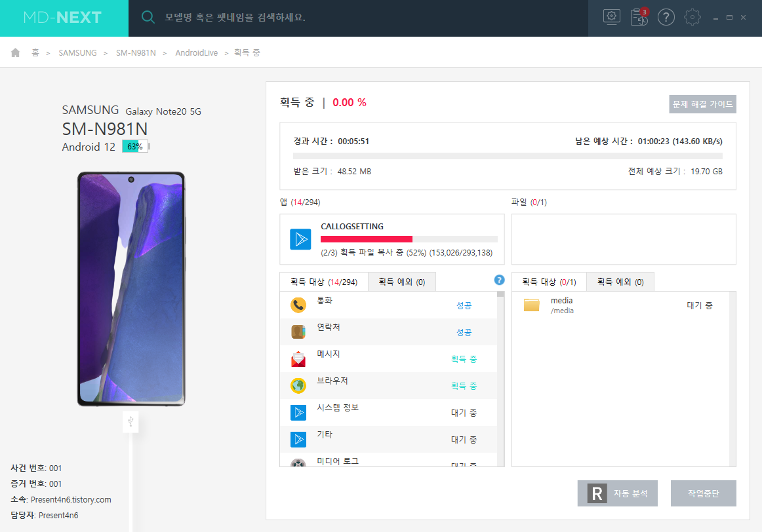The height and width of the screenshot is (532, 762).
Task: Select the 통화 row label
Action: (325, 301)
